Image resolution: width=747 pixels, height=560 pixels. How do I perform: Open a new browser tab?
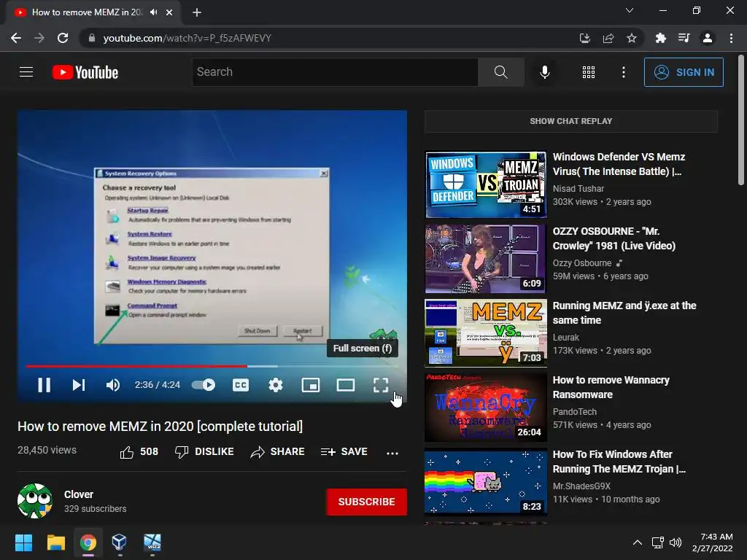[x=197, y=12]
